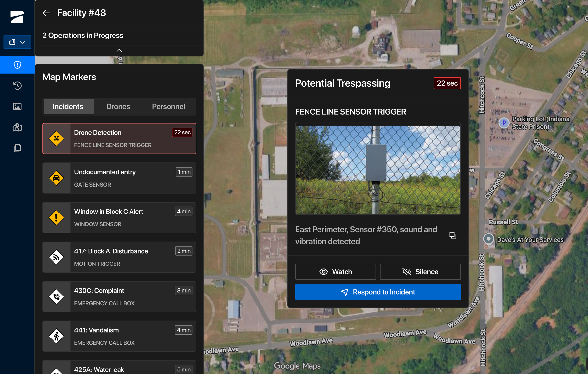Open the fence sensor photo thumbnail
The image size is (588, 374).
click(x=378, y=170)
